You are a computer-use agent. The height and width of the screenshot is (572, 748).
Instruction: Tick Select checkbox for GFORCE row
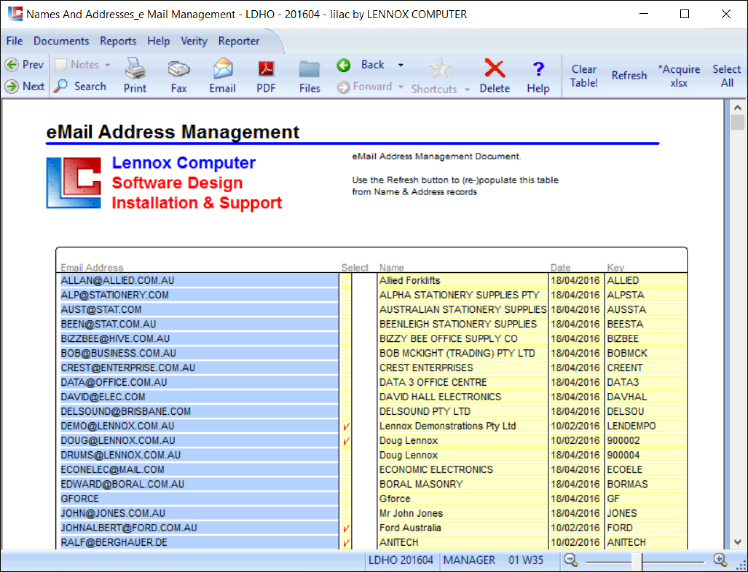click(x=346, y=499)
